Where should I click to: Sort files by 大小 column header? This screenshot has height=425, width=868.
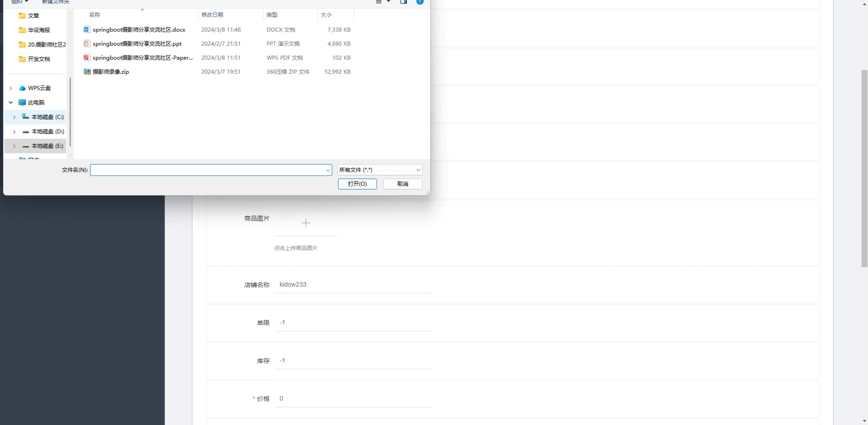pos(326,15)
